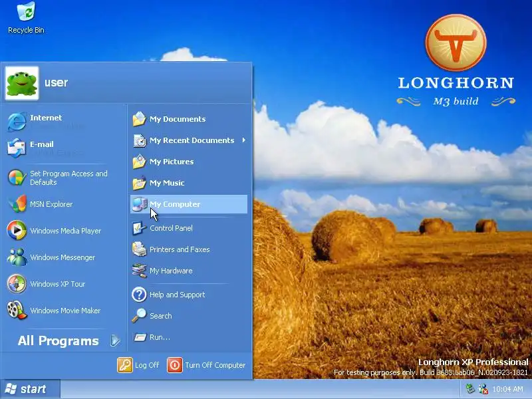
Task: Select Windows XP Tour menu text
Action: pyautogui.click(x=57, y=284)
